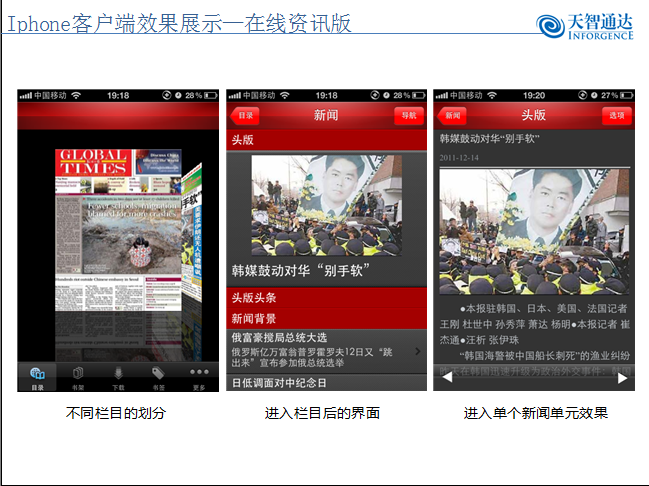The height and width of the screenshot is (486, 649).
Task: Open the 头版头条 section row
Action: [x=326, y=298]
